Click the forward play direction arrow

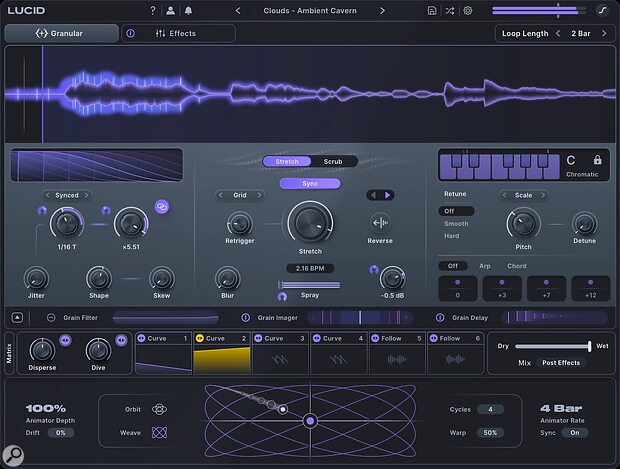coord(388,195)
